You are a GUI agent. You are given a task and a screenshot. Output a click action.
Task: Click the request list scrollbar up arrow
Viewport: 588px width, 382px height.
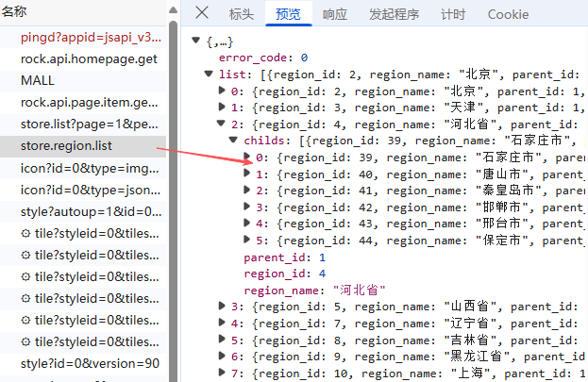(x=173, y=10)
